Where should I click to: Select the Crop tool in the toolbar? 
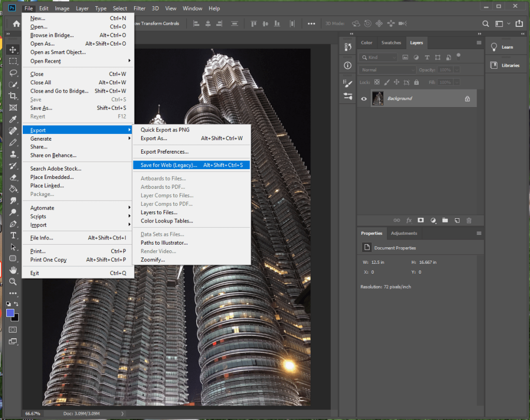pos(13,96)
